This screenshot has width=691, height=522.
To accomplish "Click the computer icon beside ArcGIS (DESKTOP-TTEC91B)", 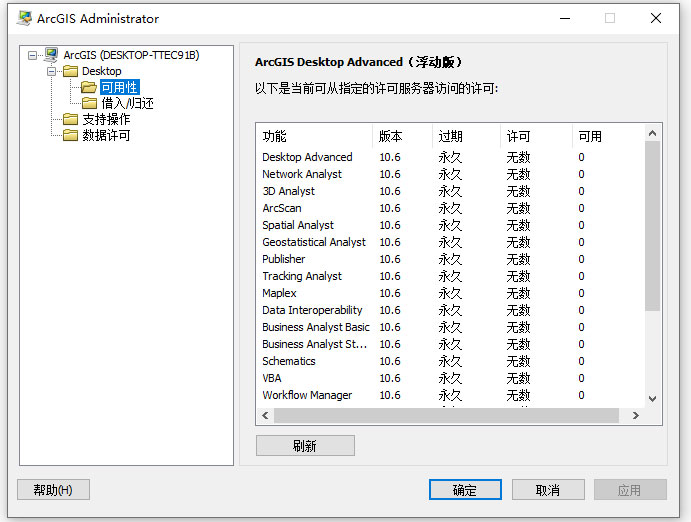I will tap(51, 55).
